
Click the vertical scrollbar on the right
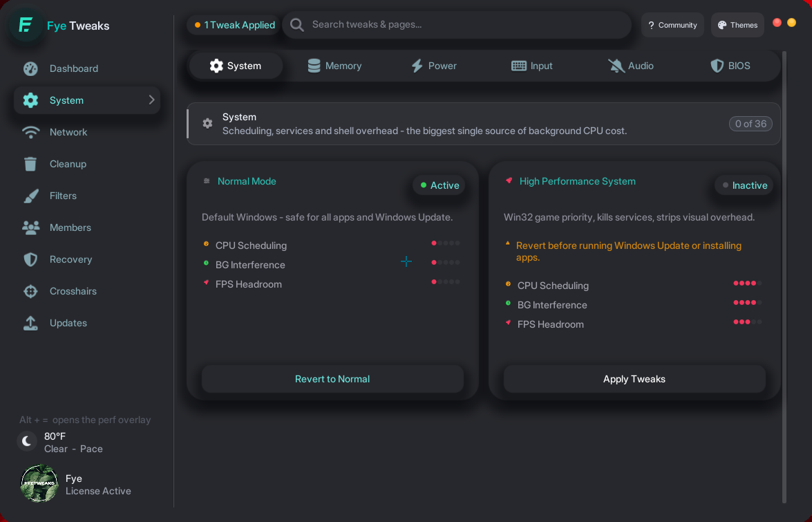pyautogui.click(x=784, y=277)
